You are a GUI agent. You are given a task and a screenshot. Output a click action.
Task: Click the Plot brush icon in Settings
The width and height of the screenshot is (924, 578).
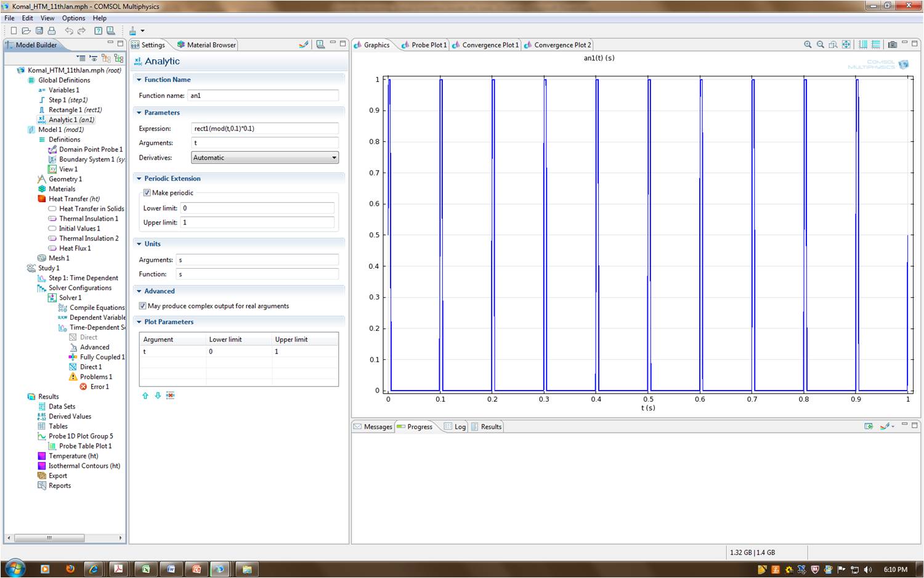click(303, 44)
